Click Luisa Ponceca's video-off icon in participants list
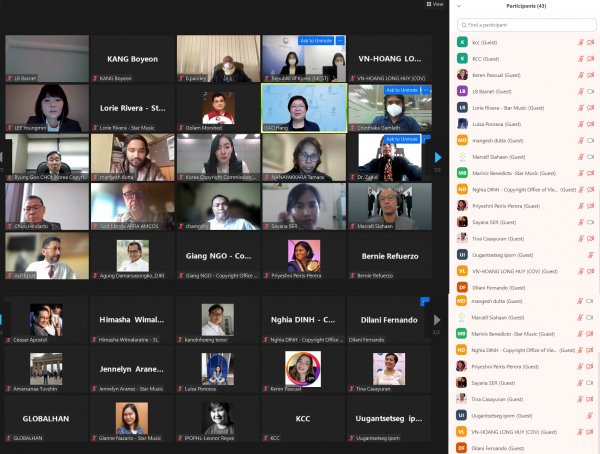This screenshot has height=454, width=600. pos(590,124)
